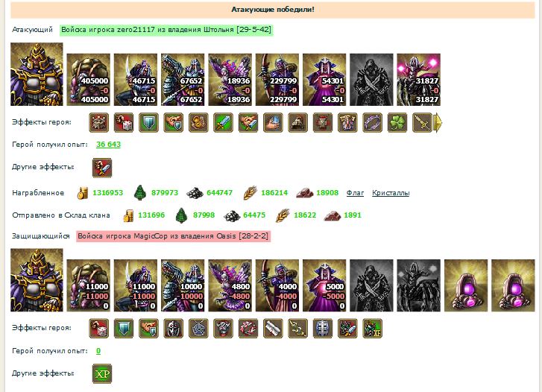Click the defender's skull mask effect icon
Viewport: 542px width, 392px height.
click(x=173, y=329)
